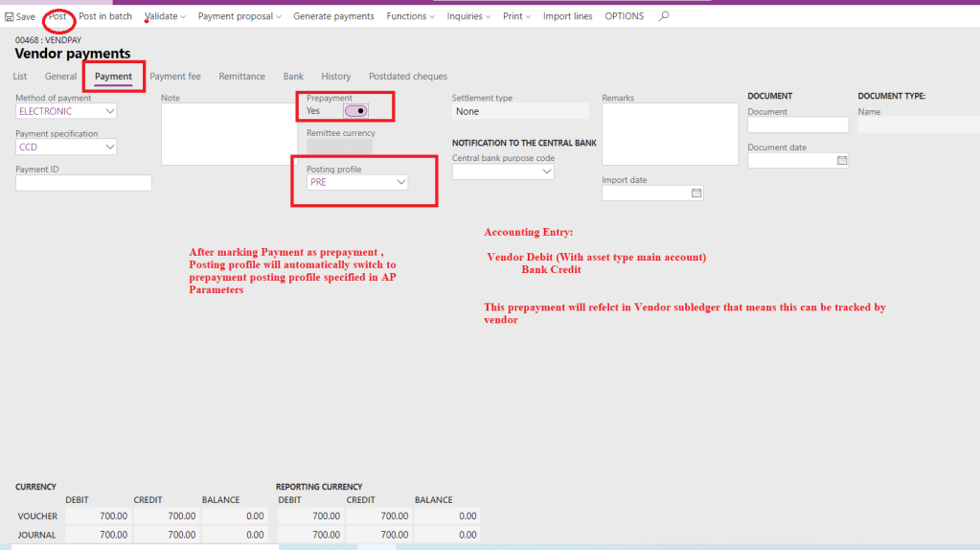Viewport: 980px width, 550px height.
Task: Open the Payment proposal menu
Action: pos(239,16)
